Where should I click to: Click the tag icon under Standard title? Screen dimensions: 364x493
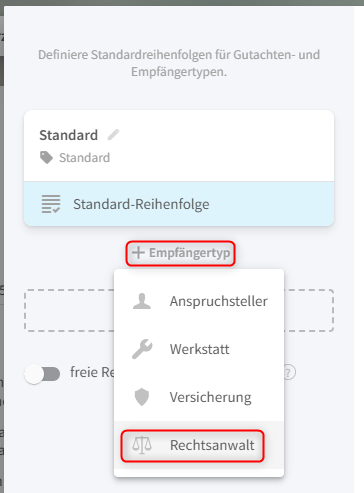pos(46,158)
